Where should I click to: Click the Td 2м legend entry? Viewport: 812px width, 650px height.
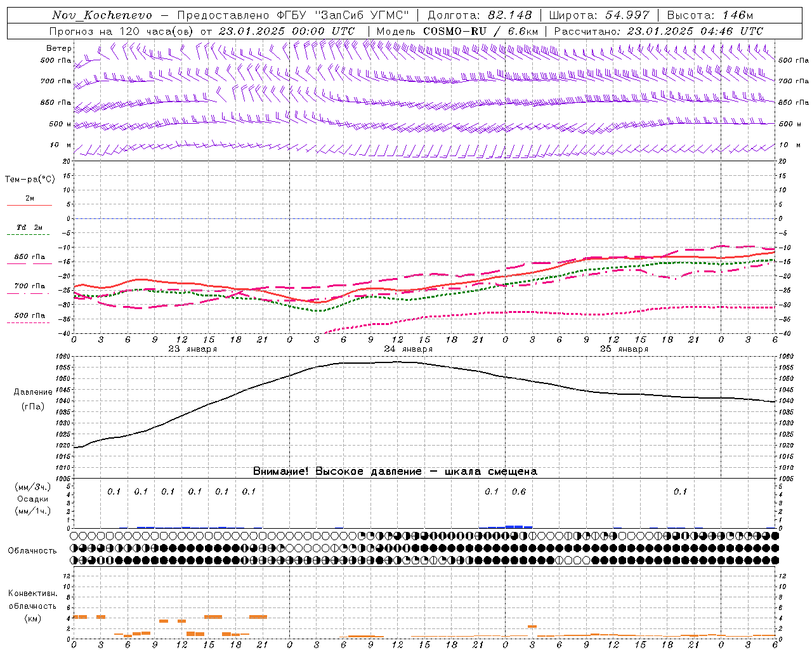[x=30, y=227]
